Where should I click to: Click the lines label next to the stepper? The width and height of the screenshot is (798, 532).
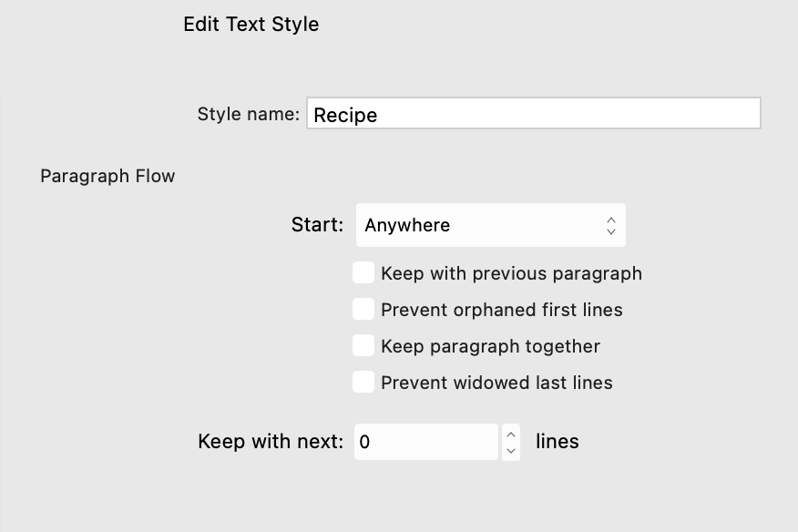coord(558,441)
